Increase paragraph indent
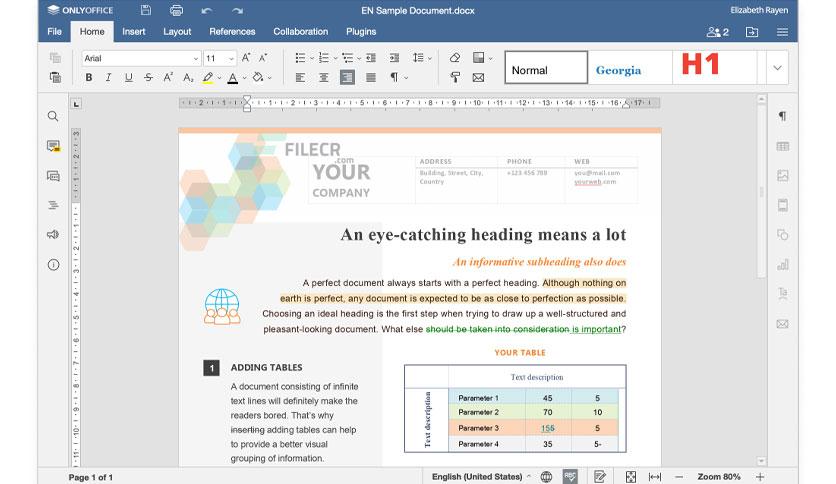The image size is (836, 484). tap(394, 58)
